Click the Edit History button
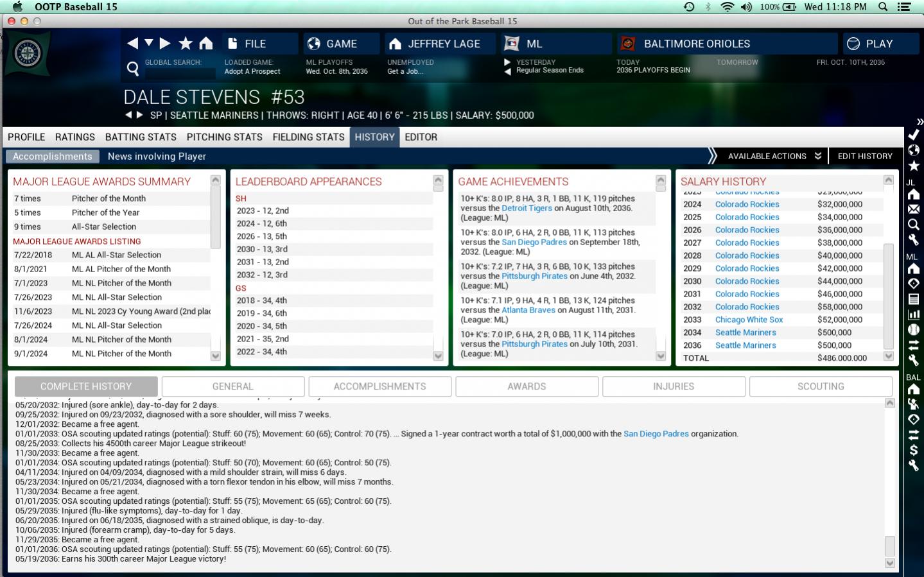Screen dimensions: 924x577 [864, 156]
